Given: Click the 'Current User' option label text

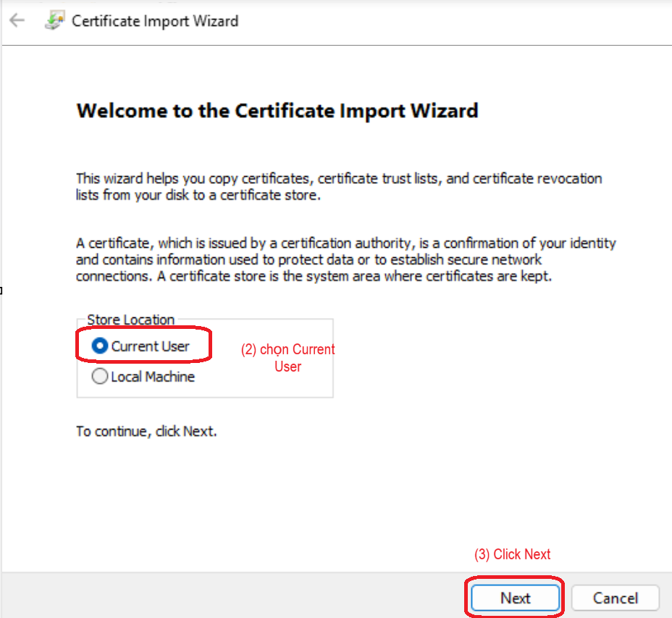Looking at the screenshot, I should [150, 346].
